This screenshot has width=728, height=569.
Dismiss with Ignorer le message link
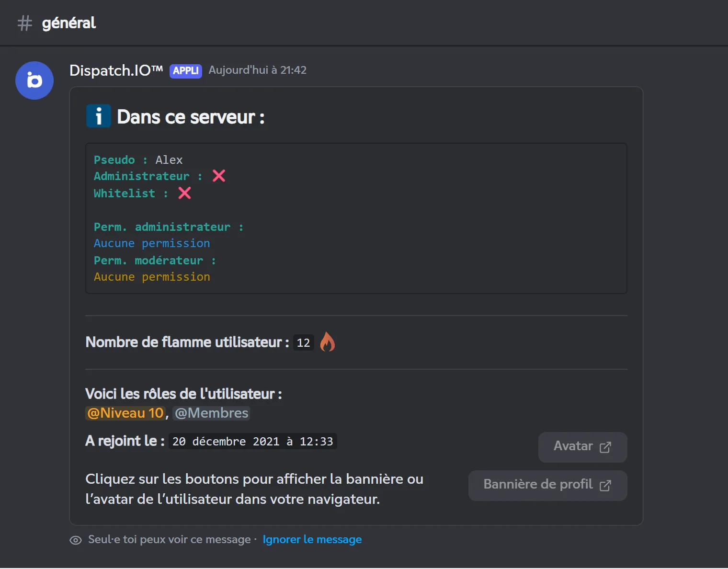pyautogui.click(x=312, y=540)
